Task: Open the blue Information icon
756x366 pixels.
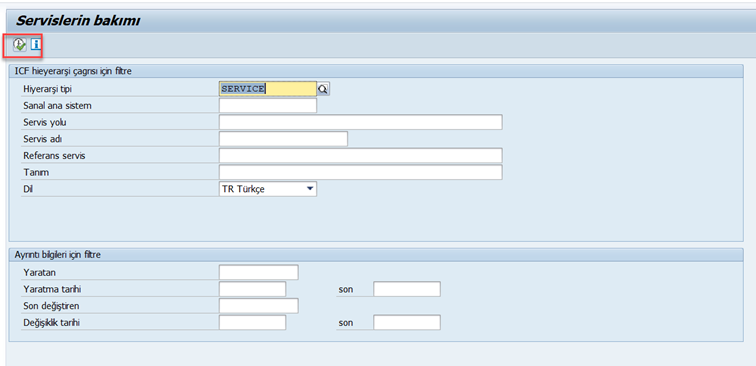Action: [35, 45]
